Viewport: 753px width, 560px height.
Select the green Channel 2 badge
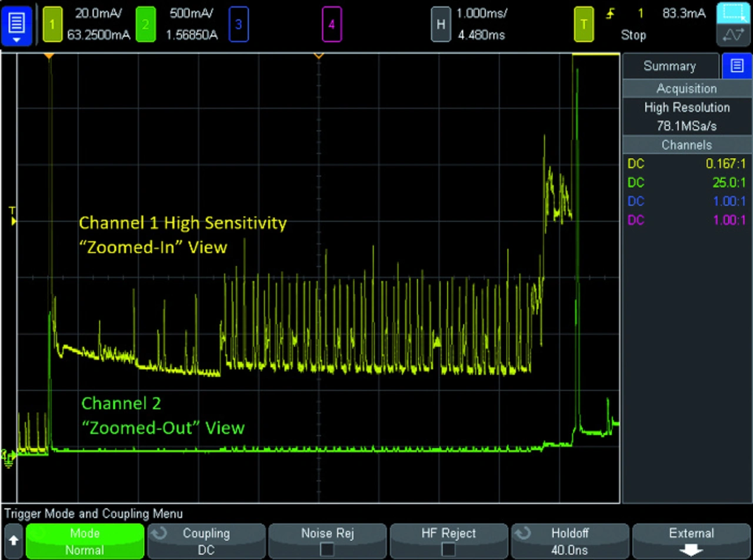click(x=145, y=25)
